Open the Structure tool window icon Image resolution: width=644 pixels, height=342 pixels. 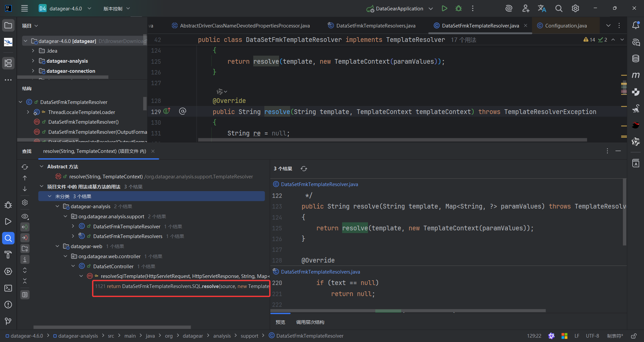pyautogui.click(x=8, y=63)
